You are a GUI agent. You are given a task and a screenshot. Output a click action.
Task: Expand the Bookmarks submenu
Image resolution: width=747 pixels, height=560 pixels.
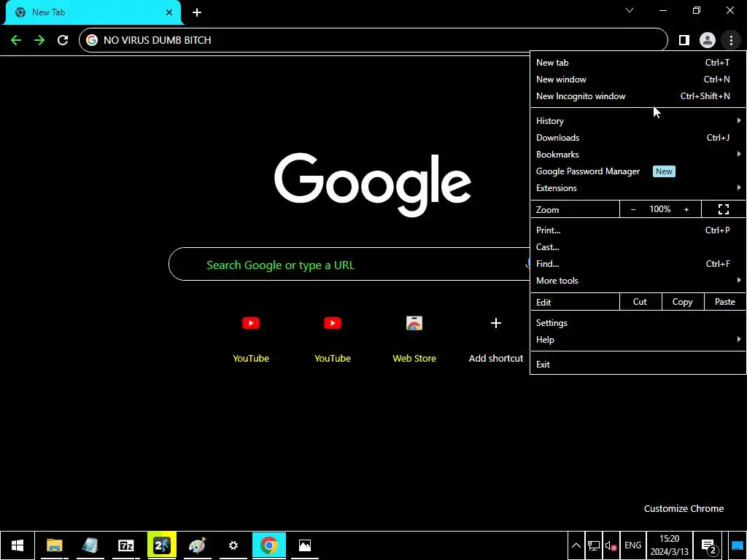coord(638,155)
